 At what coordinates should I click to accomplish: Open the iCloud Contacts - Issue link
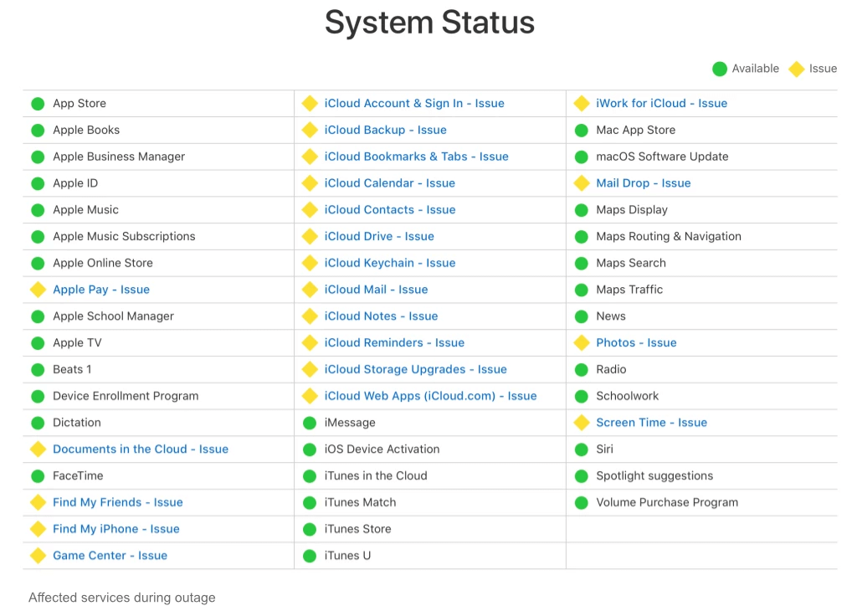click(x=390, y=210)
